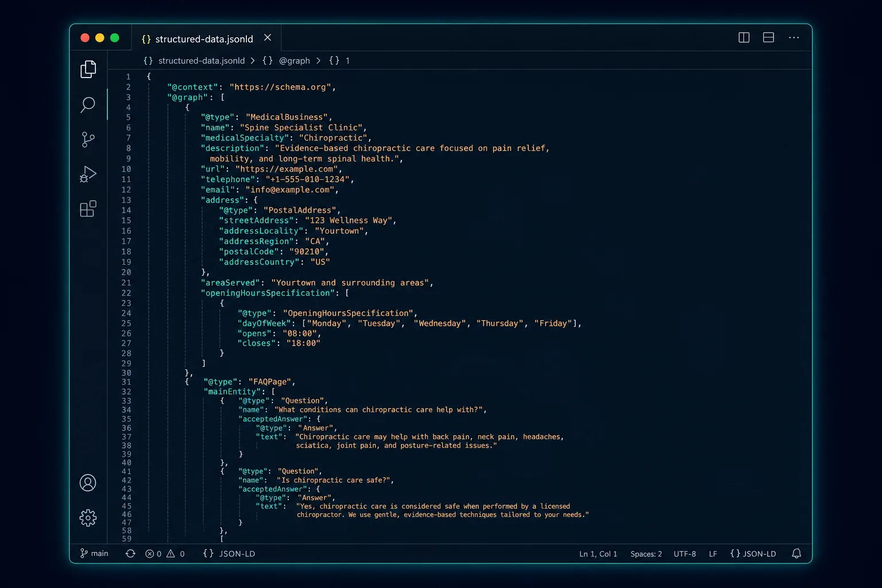
Task: Click the "openingHoursSpecification" key
Action: [x=268, y=293]
